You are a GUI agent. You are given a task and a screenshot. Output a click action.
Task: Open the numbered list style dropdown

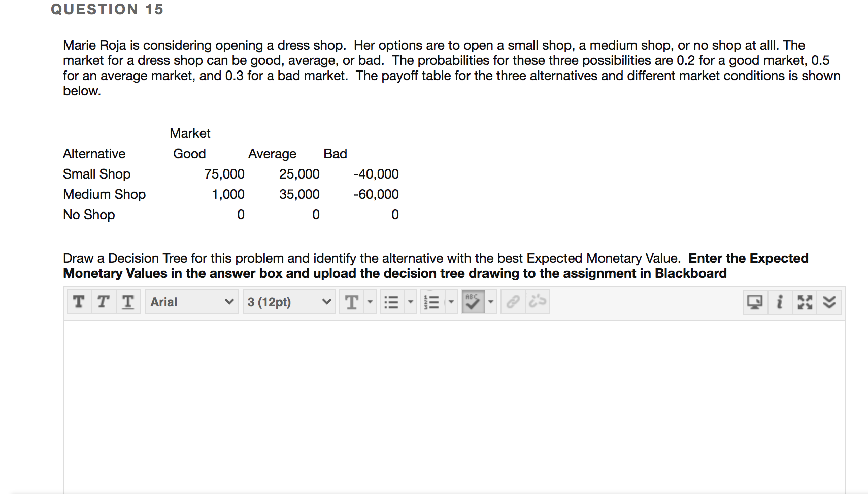tap(452, 302)
